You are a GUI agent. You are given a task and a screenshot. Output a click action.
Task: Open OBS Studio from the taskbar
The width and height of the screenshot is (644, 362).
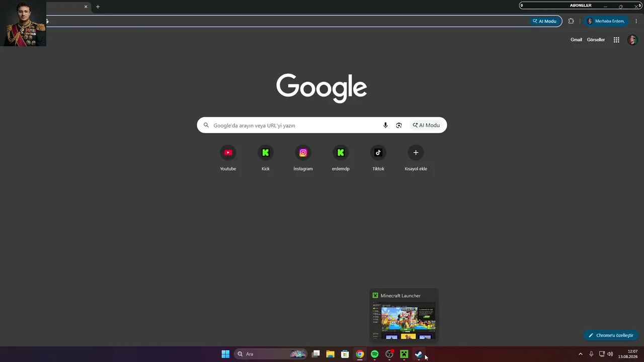click(x=389, y=354)
